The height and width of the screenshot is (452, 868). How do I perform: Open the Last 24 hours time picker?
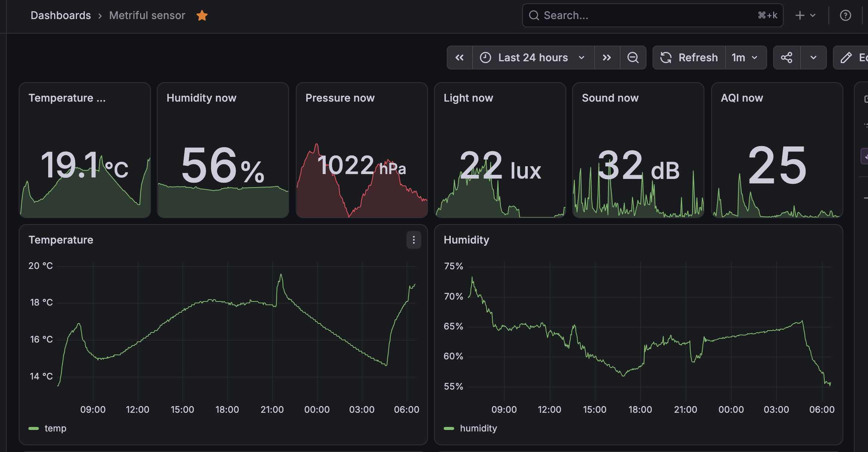[x=533, y=58]
